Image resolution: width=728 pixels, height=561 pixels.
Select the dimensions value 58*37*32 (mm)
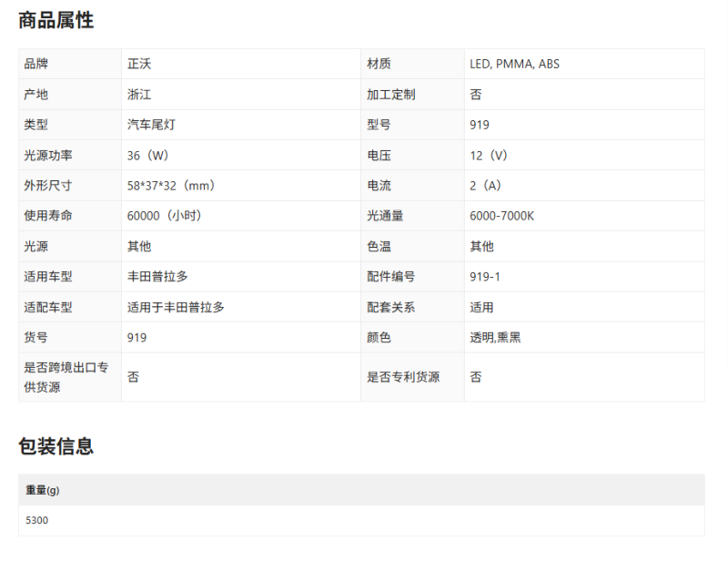(x=171, y=186)
